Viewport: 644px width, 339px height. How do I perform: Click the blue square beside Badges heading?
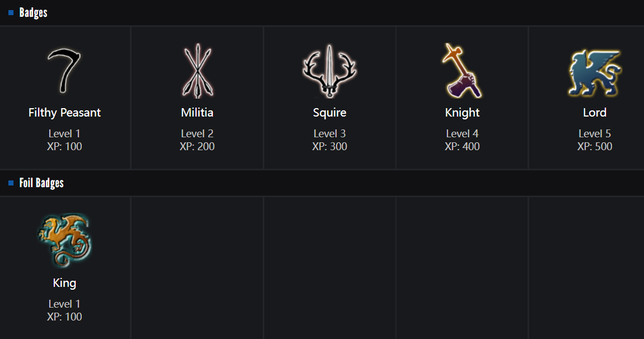point(11,13)
